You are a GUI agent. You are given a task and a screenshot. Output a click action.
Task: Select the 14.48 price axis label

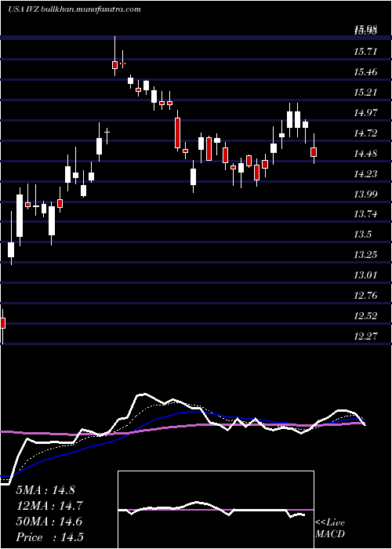click(x=365, y=154)
